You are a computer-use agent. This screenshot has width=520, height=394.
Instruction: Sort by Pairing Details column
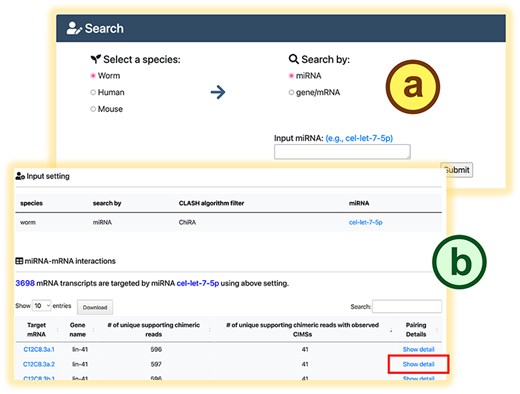(x=416, y=330)
